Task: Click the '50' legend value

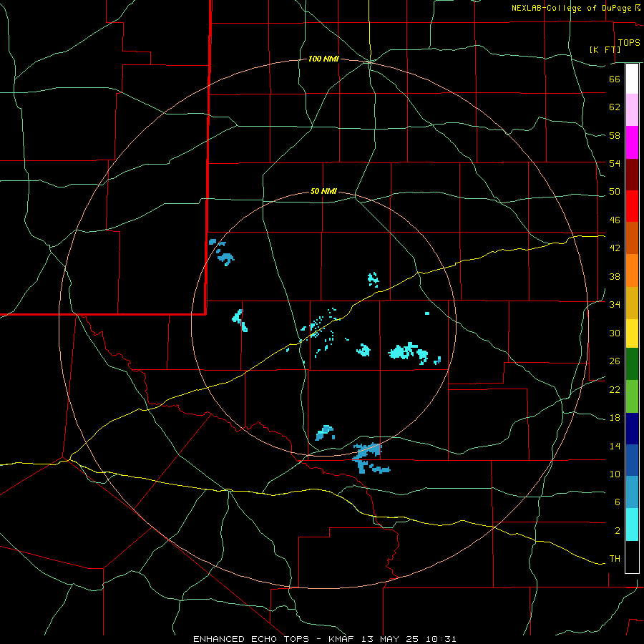Action: pos(615,192)
